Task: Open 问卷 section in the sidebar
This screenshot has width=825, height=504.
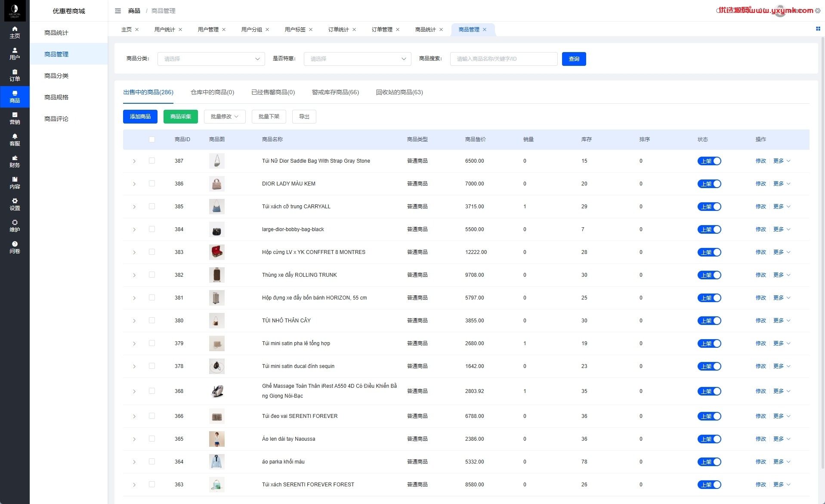Action: pyautogui.click(x=15, y=247)
